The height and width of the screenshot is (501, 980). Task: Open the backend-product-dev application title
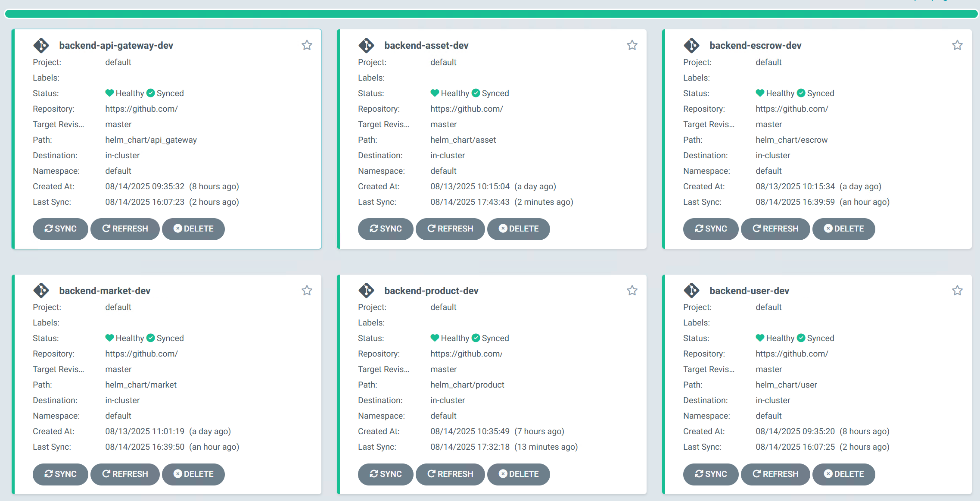[431, 291]
